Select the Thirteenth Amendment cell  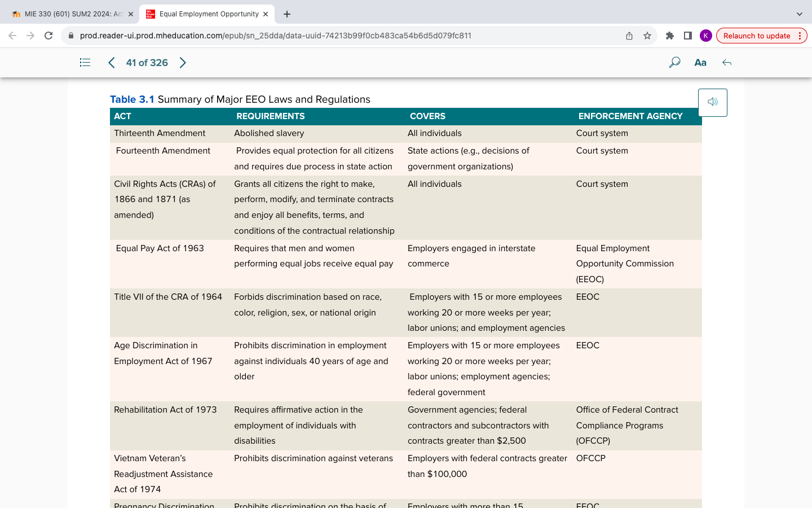[x=160, y=133]
